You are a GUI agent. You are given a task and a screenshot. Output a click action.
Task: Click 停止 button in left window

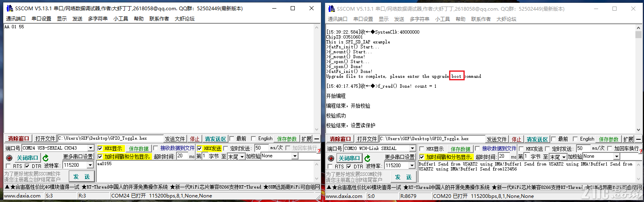(194, 139)
